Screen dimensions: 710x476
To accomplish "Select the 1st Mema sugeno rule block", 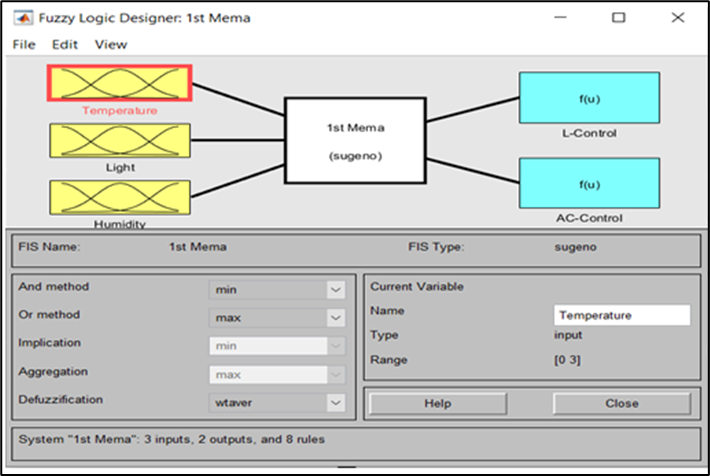I will click(x=355, y=140).
